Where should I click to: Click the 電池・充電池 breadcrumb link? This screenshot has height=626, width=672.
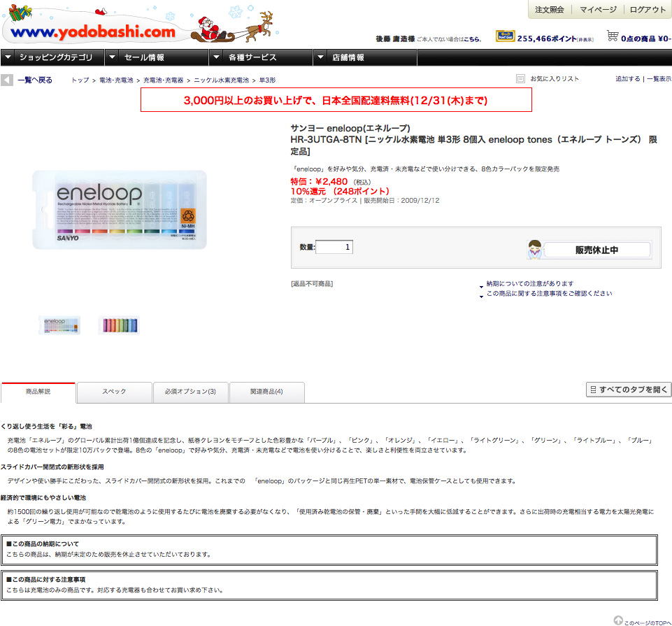click(116, 80)
